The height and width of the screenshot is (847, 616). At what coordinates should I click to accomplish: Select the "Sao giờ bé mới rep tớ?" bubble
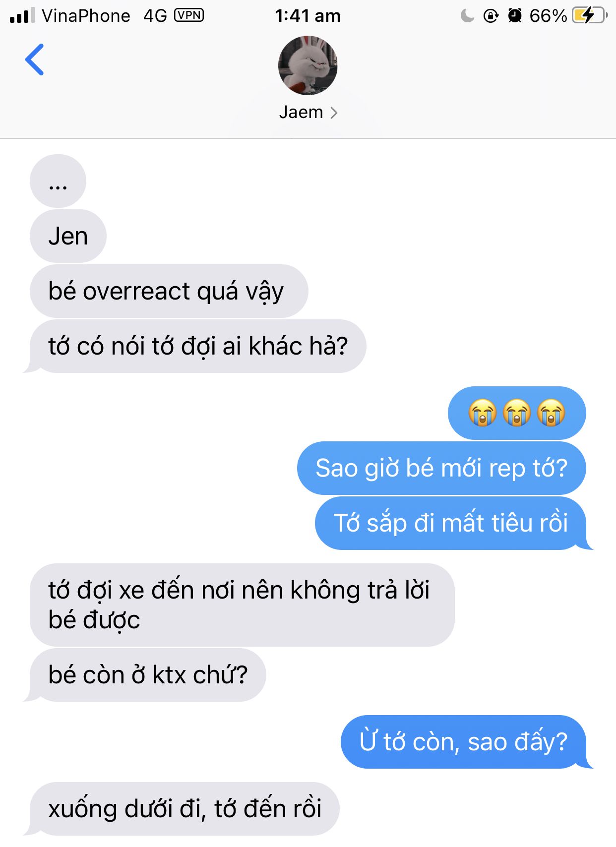tap(441, 468)
